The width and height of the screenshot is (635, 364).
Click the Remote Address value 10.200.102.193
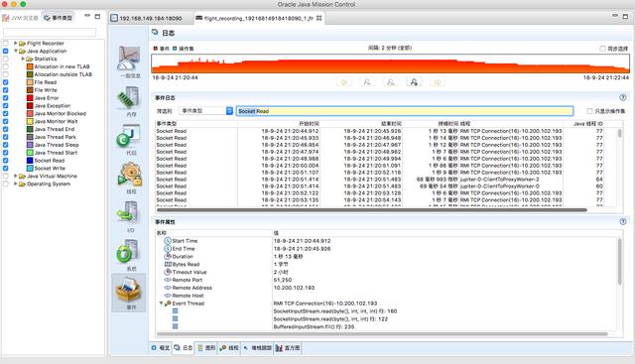pyautogui.click(x=294, y=288)
